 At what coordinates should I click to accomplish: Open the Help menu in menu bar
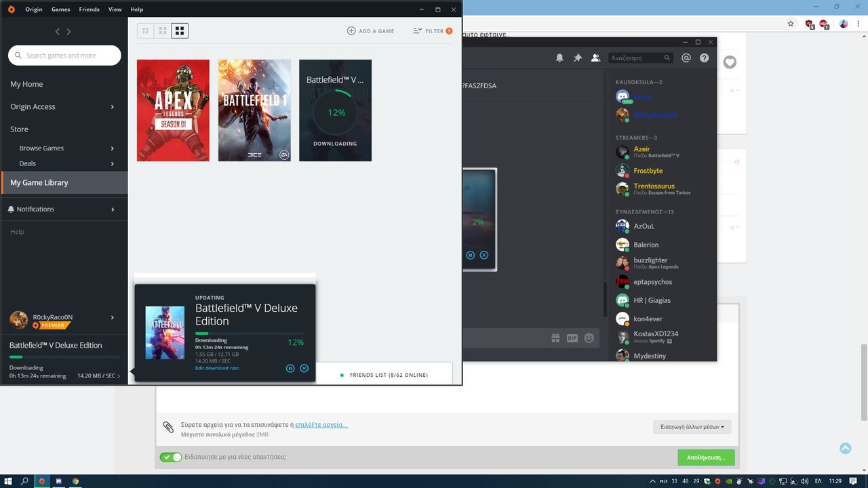137,9
